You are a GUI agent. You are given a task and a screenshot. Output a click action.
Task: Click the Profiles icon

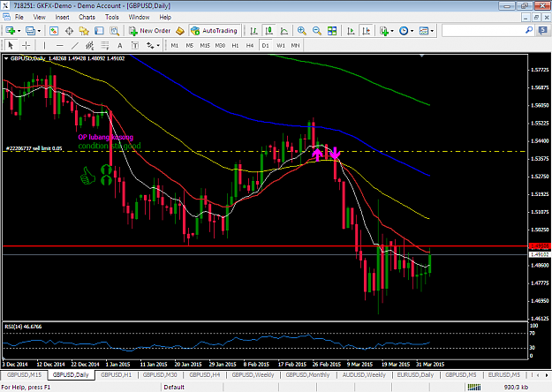(31, 31)
